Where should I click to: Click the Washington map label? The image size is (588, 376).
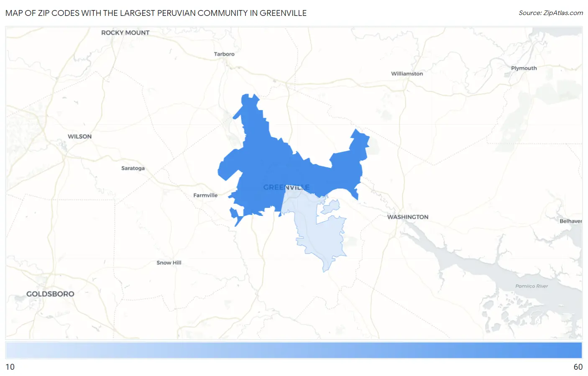(408, 217)
